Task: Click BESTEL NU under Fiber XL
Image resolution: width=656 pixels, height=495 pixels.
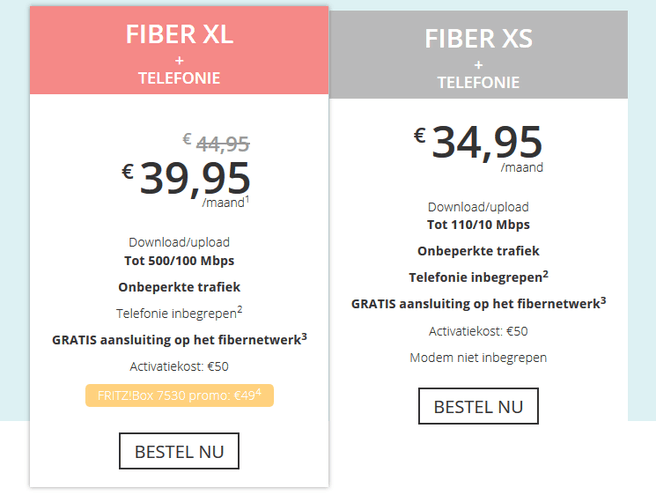Action: (179, 451)
